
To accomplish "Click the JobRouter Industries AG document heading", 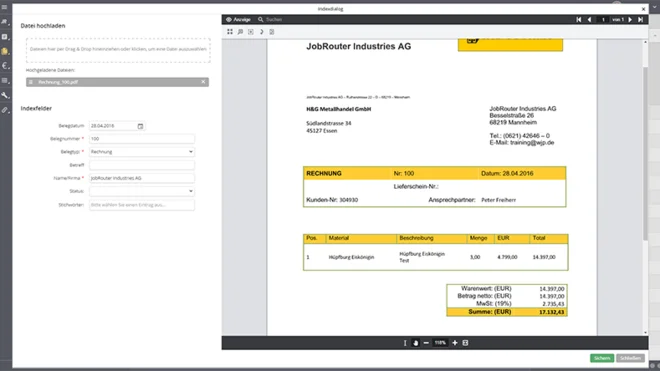I will 359,46.
